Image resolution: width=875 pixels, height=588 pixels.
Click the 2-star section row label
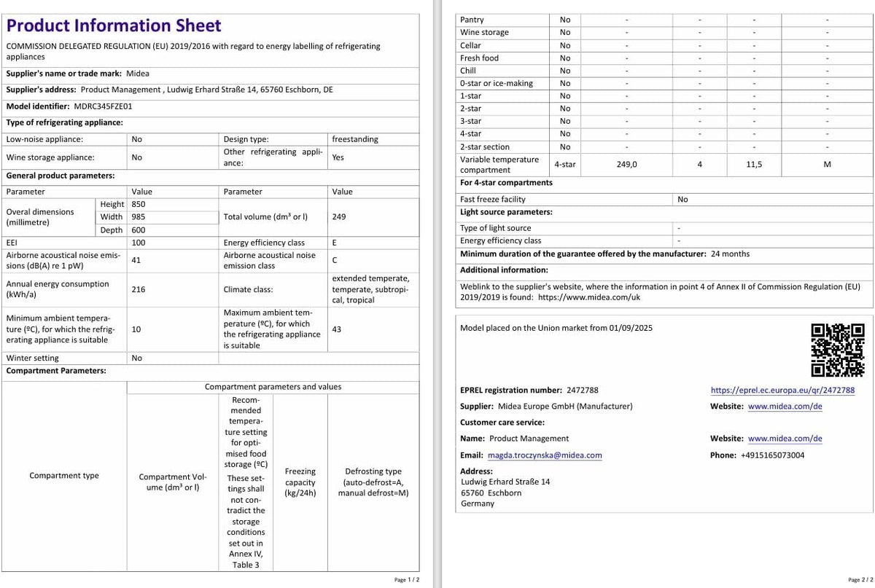click(485, 146)
